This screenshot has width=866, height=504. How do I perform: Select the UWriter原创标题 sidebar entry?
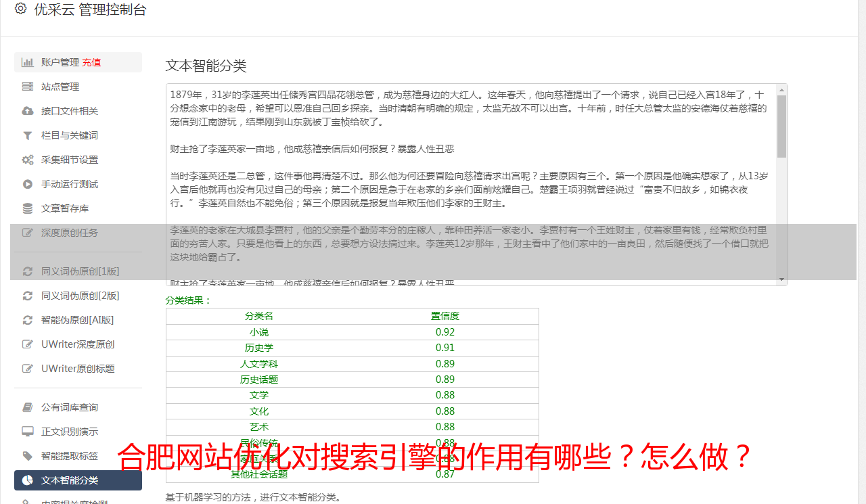pyautogui.click(x=78, y=369)
